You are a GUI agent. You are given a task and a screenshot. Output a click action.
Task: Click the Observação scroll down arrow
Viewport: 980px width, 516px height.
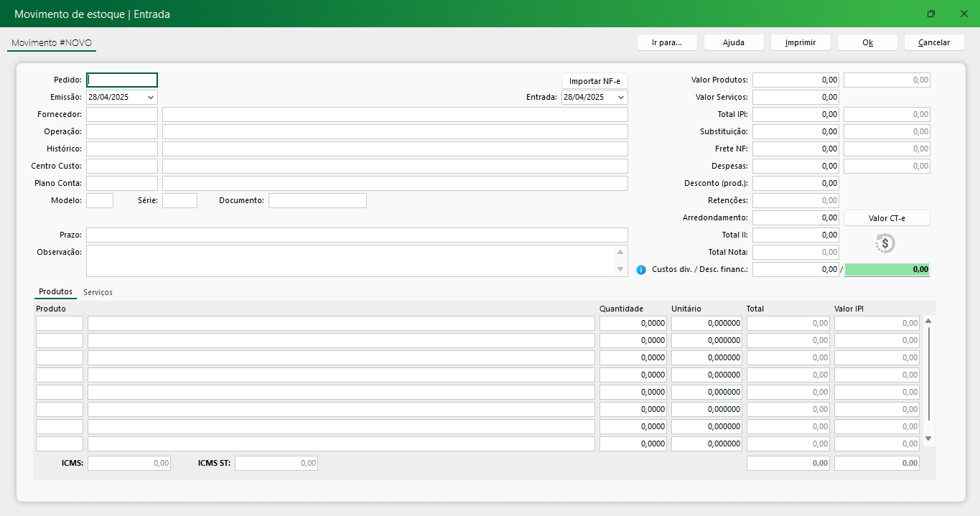(620, 269)
